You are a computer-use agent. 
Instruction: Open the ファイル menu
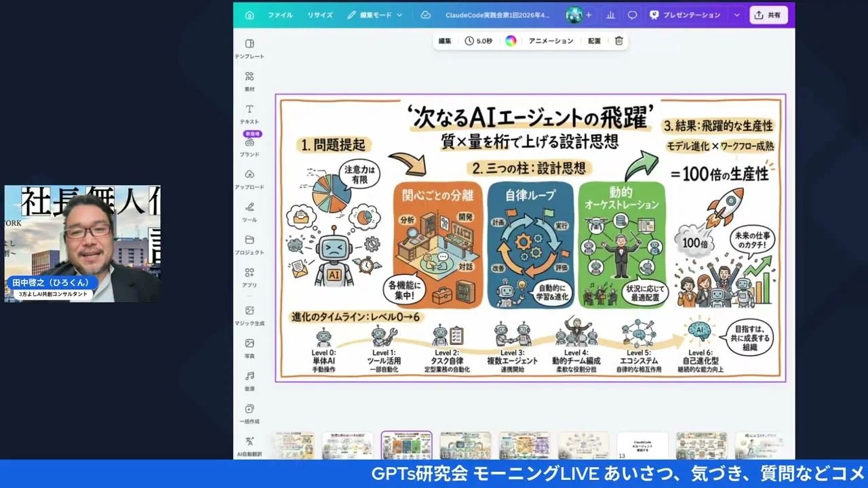[x=280, y=14]
